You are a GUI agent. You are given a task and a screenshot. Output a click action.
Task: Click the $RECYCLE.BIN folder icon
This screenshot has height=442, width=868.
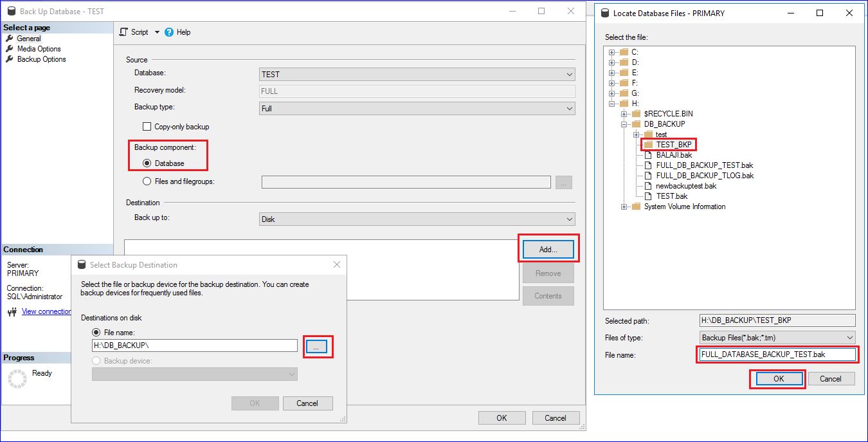pyautogui.click(x=636, y=114)
